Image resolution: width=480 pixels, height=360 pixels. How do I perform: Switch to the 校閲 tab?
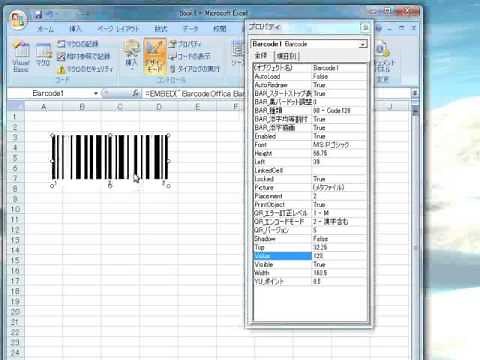(219, 29)
